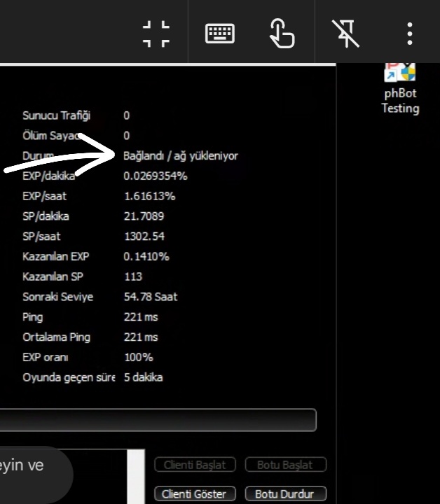This screenshot has width=440, height=504.
Task: Stop the bot with Botu Durdur
Action: click(x=285, y=493)
